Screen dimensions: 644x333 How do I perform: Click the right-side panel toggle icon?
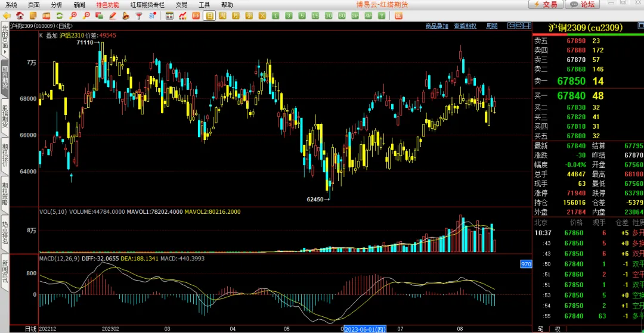527,26
